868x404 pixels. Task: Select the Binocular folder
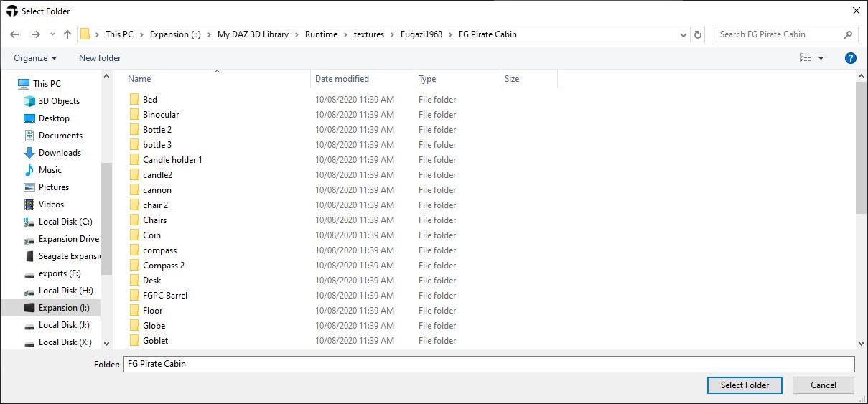[161, 115]
